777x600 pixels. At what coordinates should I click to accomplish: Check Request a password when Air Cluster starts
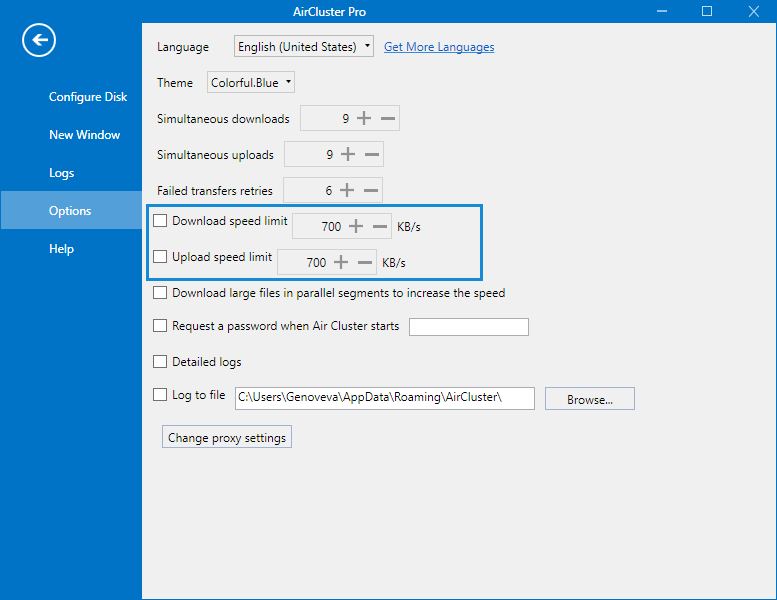pyautogui.click(x=160, y=326)
